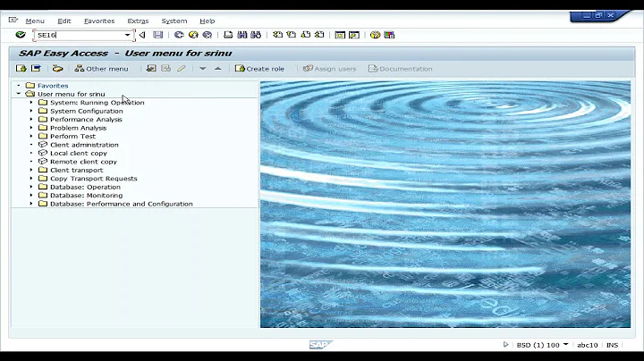The image size is (644, 361).
Task: Expand Perform Test folder arrow
Action: 31,136
